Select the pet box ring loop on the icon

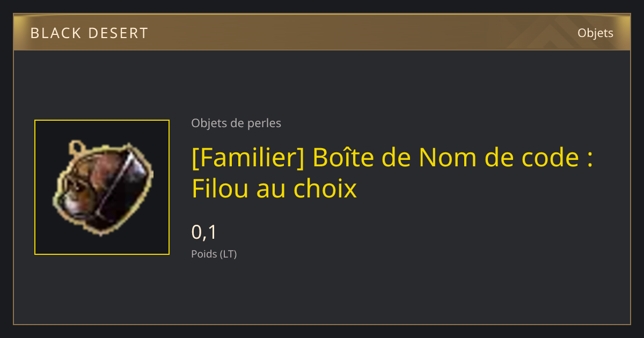click(x=77, y=146)
